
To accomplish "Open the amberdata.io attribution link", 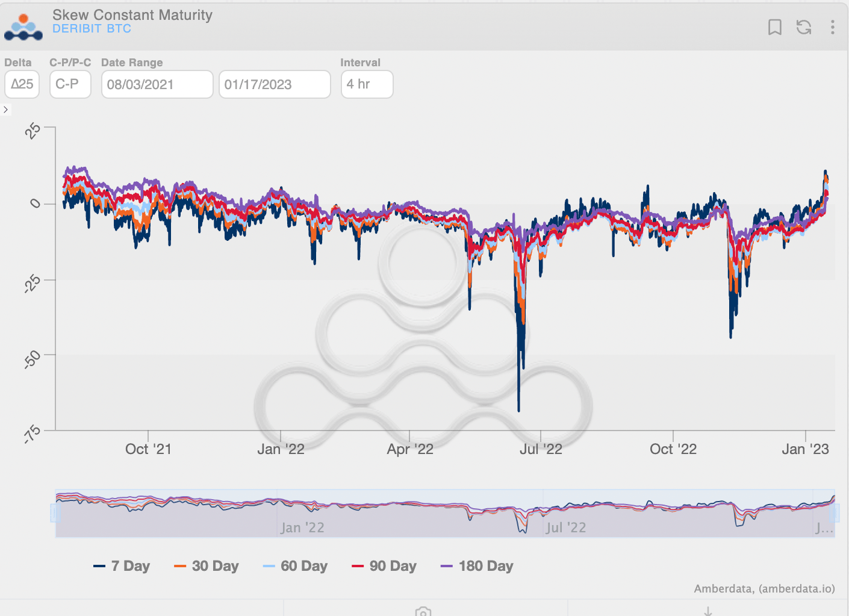I will coord(796,589).
